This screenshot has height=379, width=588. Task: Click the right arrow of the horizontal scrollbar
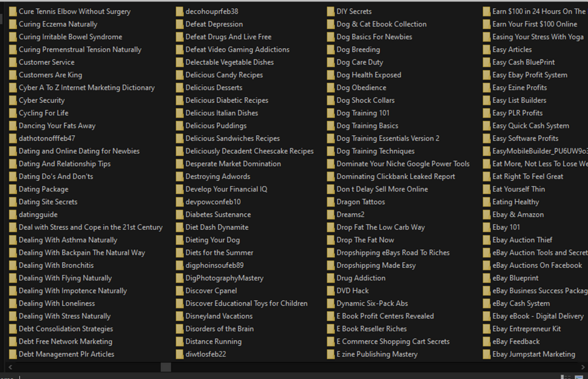[583, 367]
